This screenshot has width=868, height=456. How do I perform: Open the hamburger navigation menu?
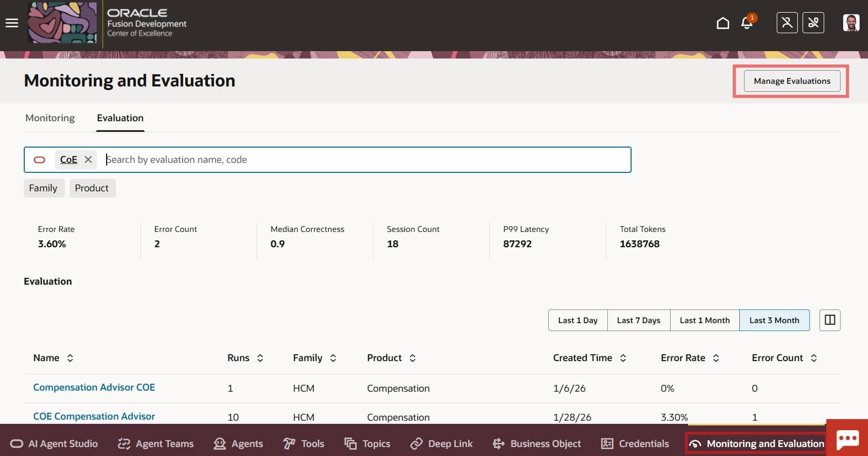[12, 23]
